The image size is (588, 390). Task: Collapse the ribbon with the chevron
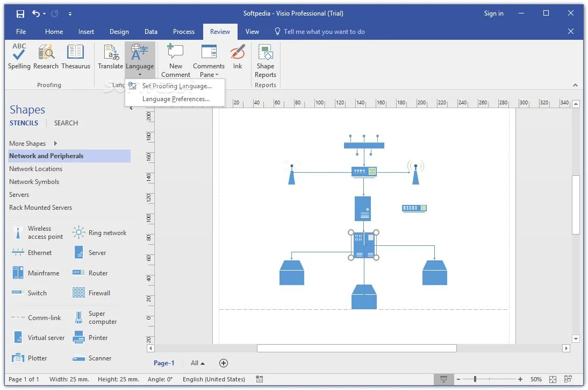click(x=575, y=85)
